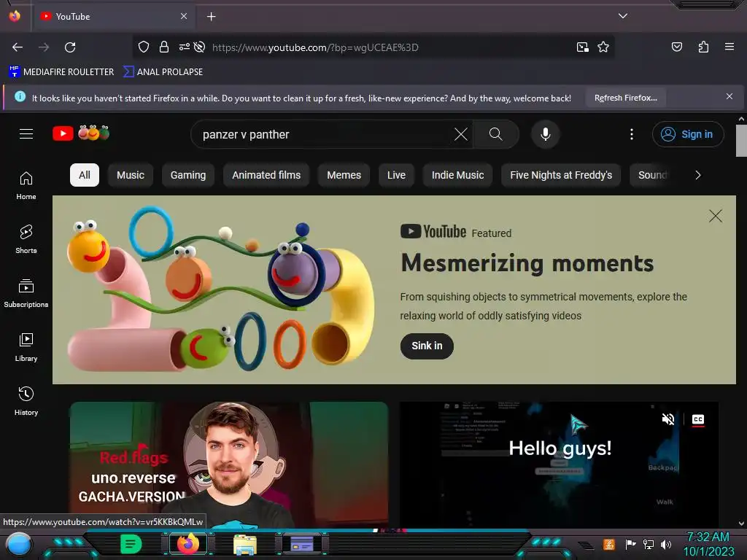Open the network icon in system tray

click(x=648, y=544)
